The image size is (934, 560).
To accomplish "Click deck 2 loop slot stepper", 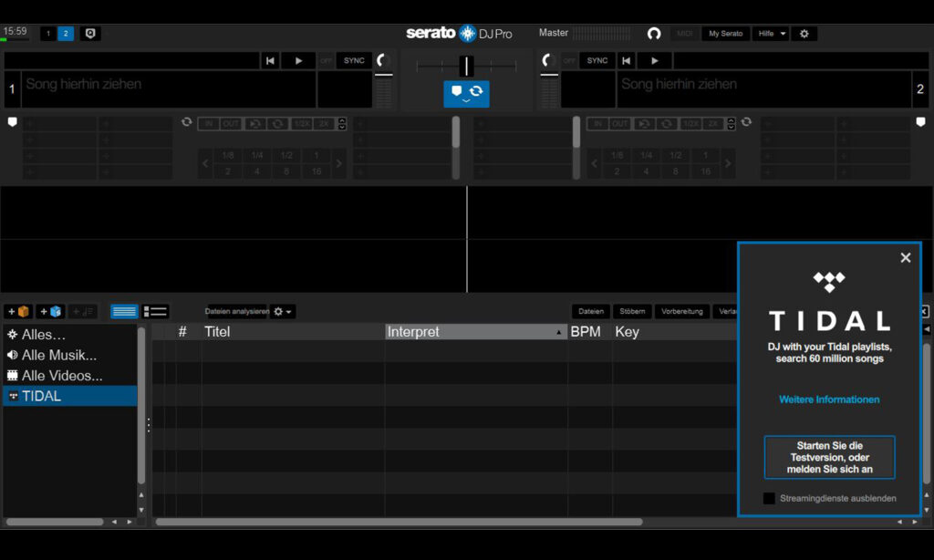I will 731,124.
